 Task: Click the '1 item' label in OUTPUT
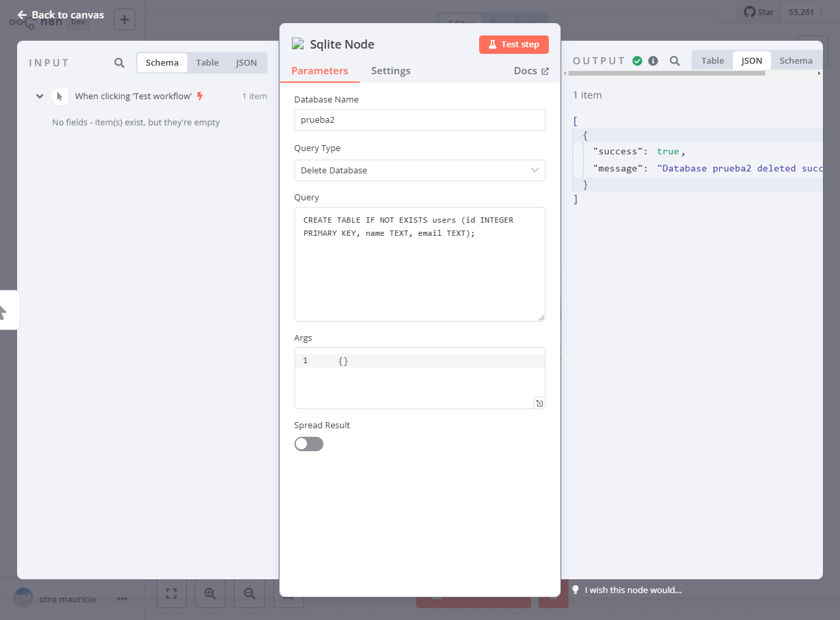(588, 95)
